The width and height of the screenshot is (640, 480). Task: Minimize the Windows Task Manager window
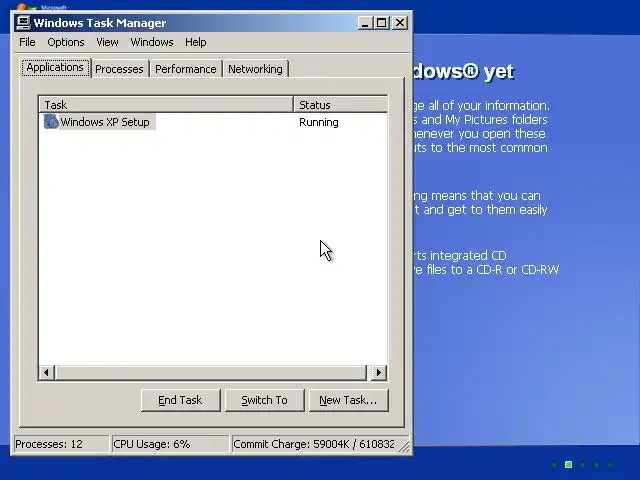point(365,23)
